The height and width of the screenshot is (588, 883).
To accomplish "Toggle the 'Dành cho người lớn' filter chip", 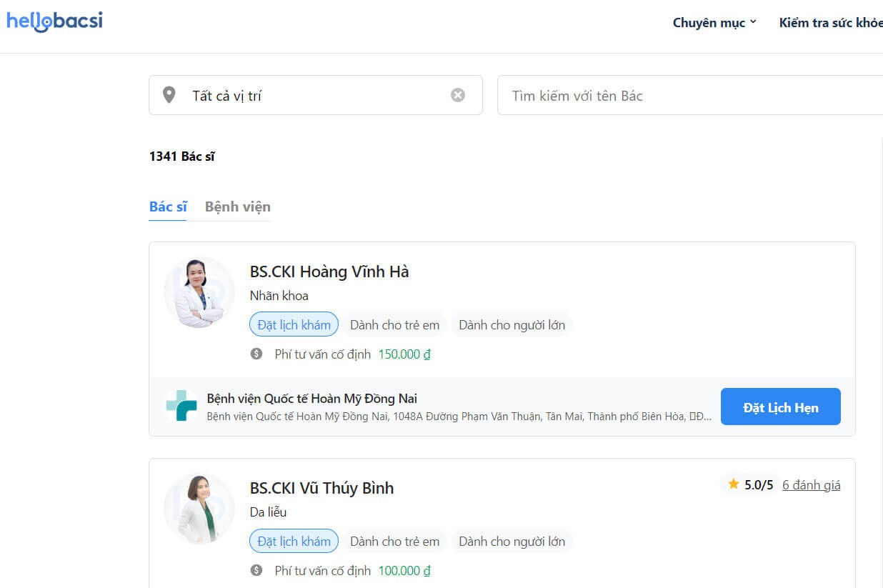I will pyautogui.click(x=512, y=324).
